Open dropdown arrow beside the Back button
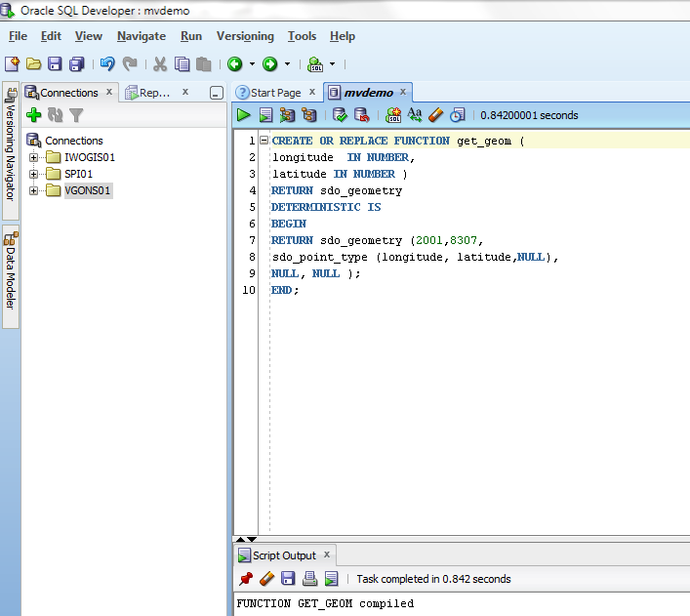The height and width of the screenshot is (616, 690). tap(252, 64)
